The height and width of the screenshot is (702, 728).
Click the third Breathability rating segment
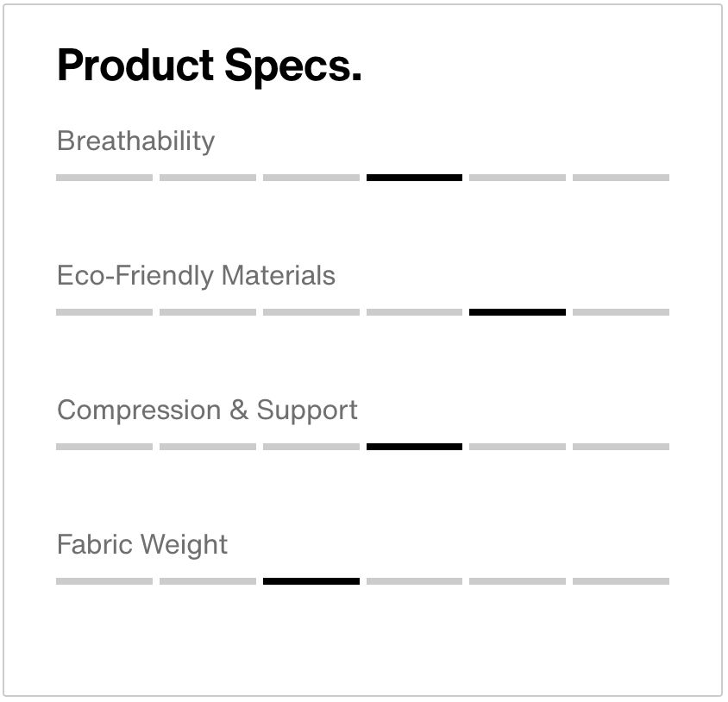tap(311, 178)
